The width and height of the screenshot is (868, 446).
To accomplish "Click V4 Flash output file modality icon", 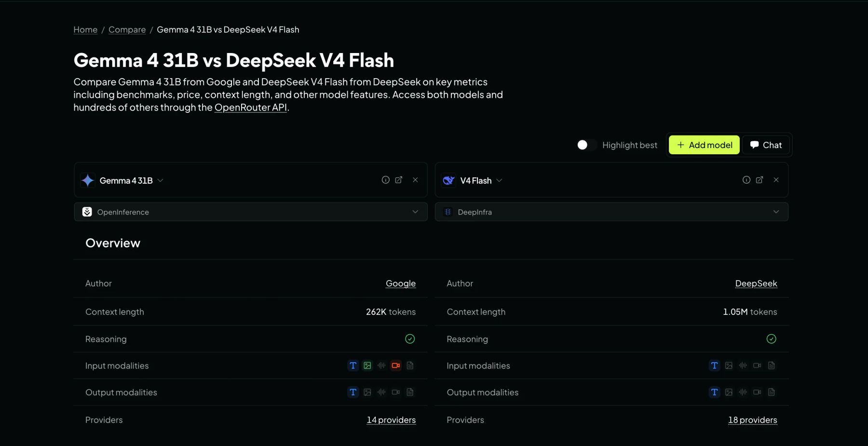I will 772,392.
